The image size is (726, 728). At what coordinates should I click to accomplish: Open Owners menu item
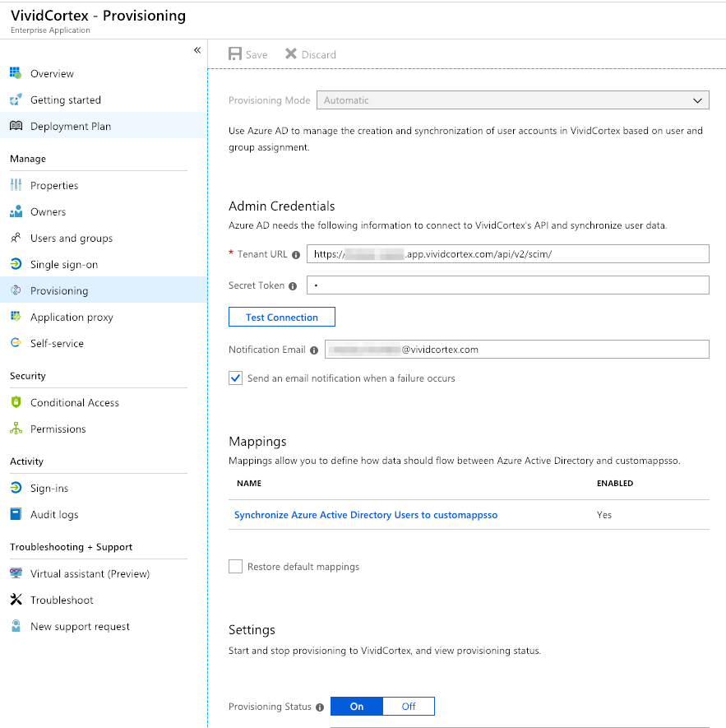pyautogui.click(x=49, y=211)
